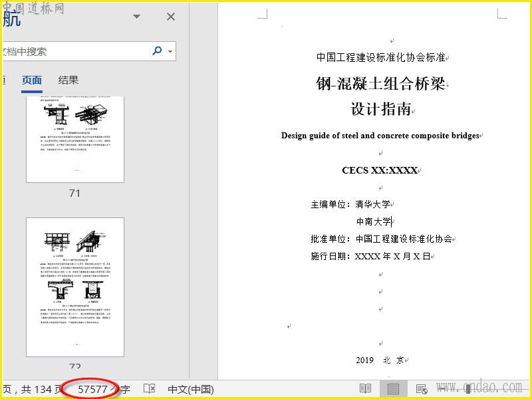Switch to Read Mode view icon
This screenshot has height=399, width=532.
pyautogui.click(x=365, y=389)
